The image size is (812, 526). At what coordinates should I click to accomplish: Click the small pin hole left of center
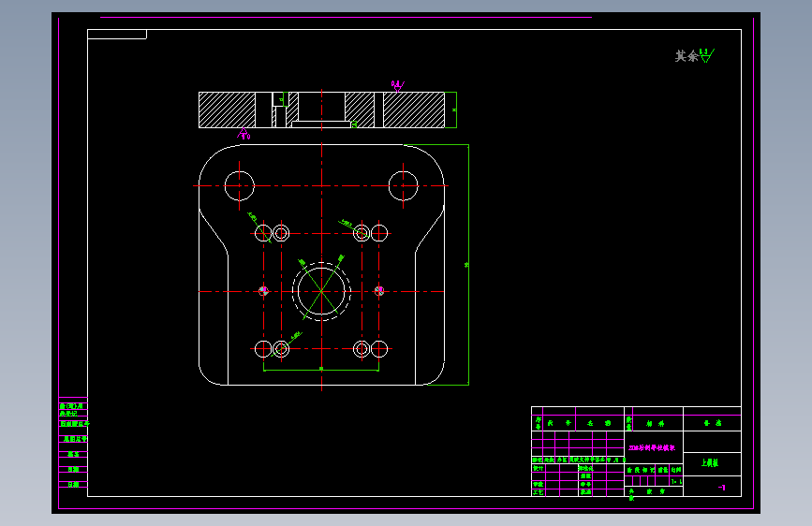point(263,291)
